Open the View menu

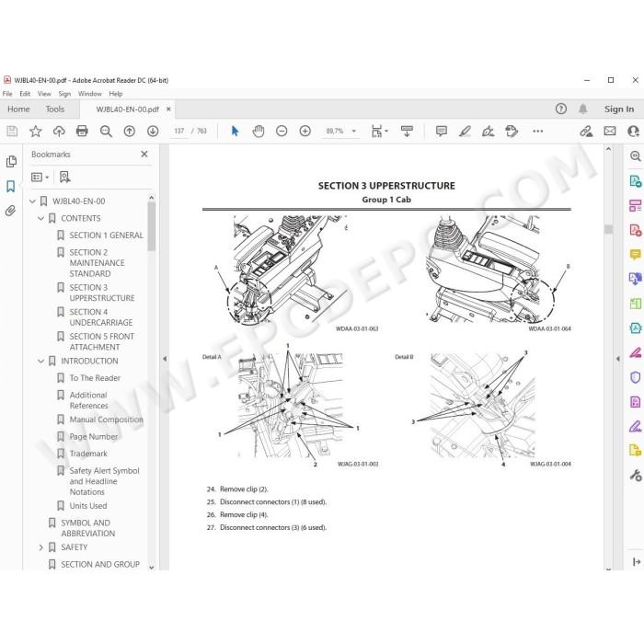44,94
